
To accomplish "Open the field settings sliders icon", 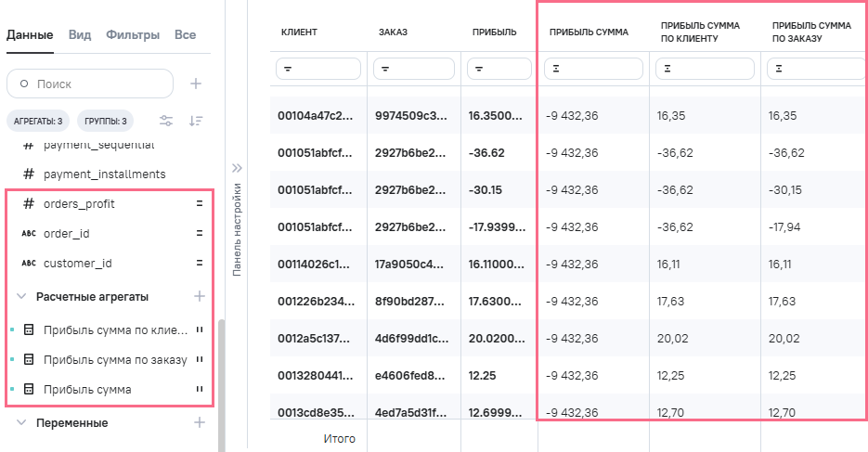I will pos(166,121).
